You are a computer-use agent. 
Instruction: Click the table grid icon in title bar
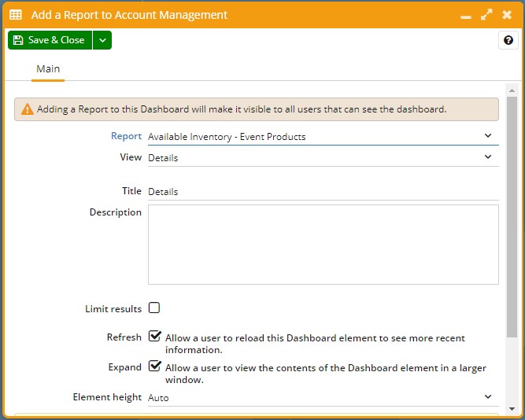coord(15,15)
